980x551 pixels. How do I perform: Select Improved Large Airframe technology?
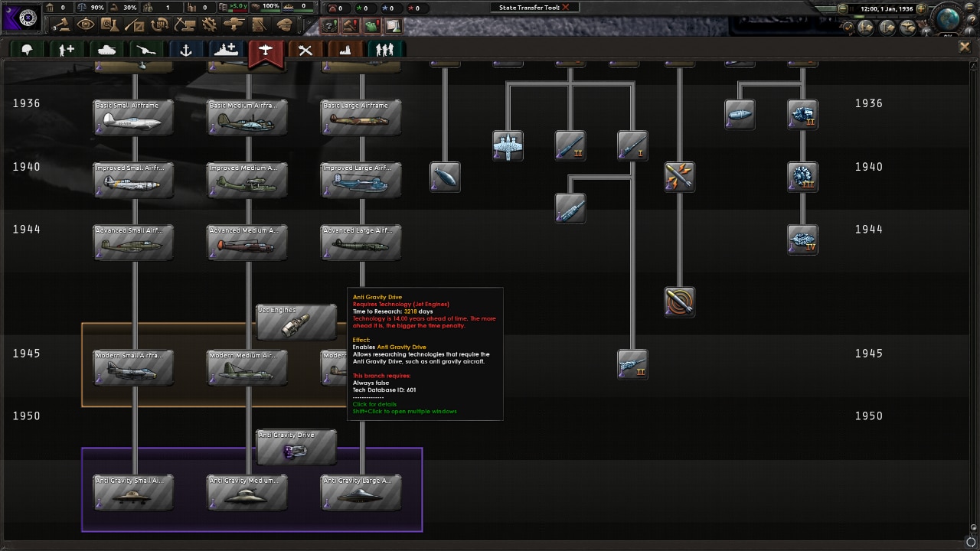(x=361, y=181)
